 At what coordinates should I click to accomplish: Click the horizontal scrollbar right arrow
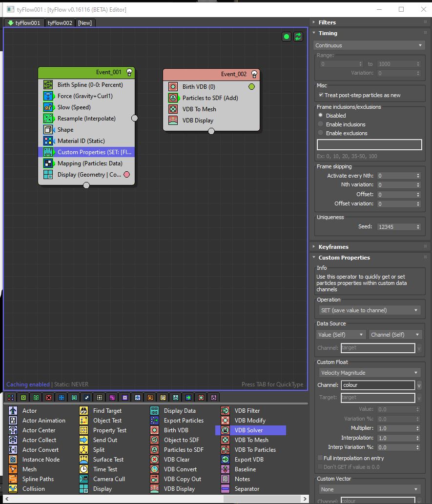click(x=305, y=499)
